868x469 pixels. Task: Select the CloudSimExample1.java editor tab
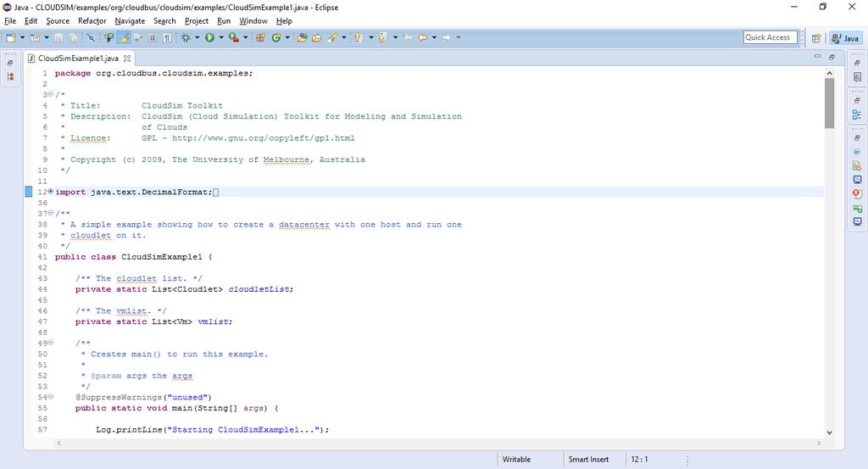pyautogui.click(x=78, y=59)
